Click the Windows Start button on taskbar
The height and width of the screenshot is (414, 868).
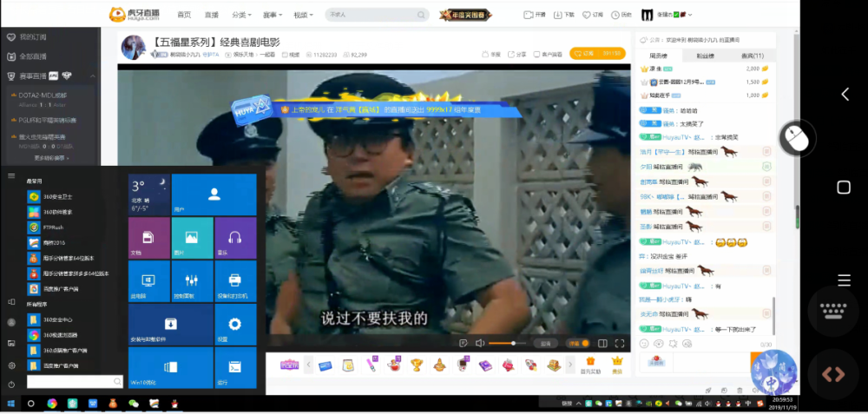click(x=10, y=404)
